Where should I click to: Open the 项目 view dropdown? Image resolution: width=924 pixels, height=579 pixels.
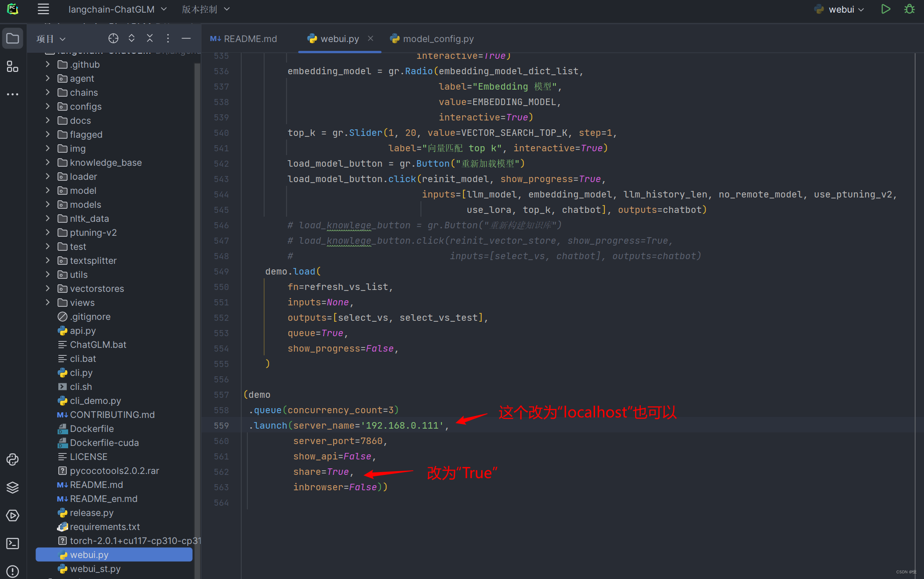tap(51, 39)
